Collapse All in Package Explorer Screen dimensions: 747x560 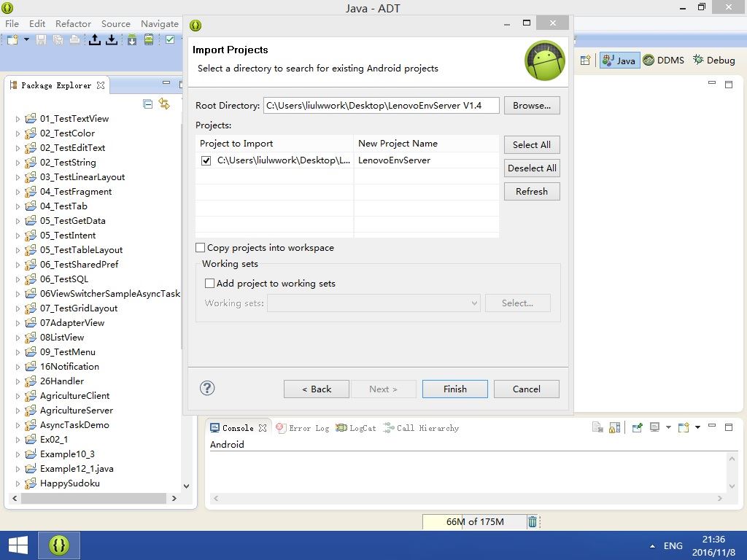[147, 104]
